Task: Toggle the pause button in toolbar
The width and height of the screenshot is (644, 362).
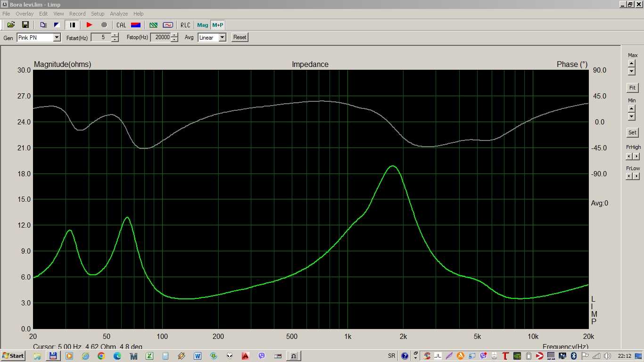Action: [x=72, y=25]
